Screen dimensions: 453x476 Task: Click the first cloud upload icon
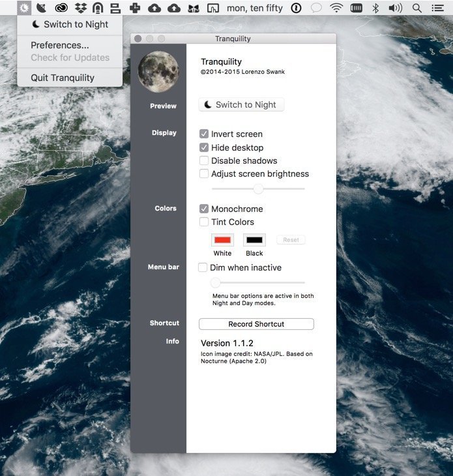(154, 8)
